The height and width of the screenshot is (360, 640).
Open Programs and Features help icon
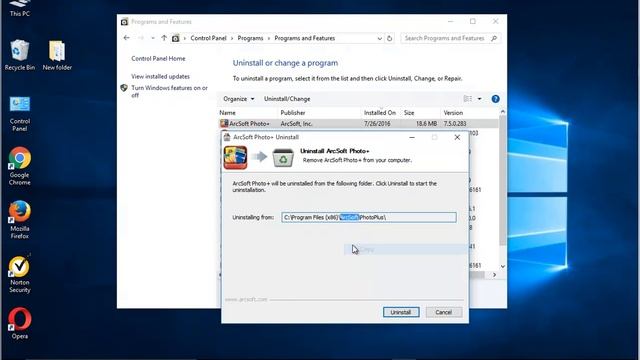coord(496,99)
